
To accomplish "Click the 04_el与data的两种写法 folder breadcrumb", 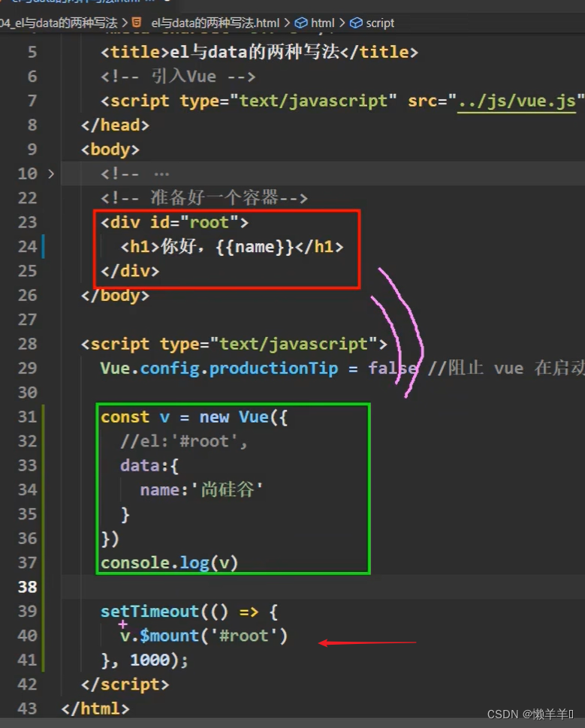I will click(x=59, y=23).
